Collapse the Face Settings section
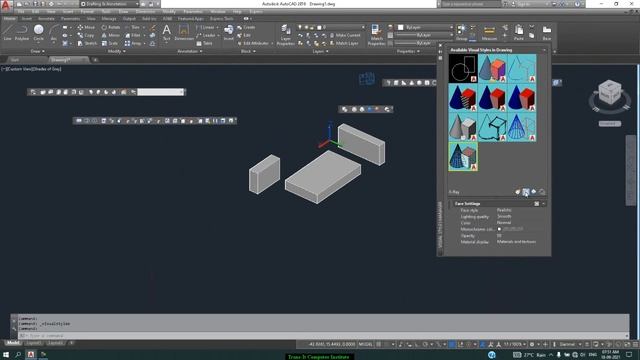The width and height of the screenshot is (640, 360). [543, 204]
